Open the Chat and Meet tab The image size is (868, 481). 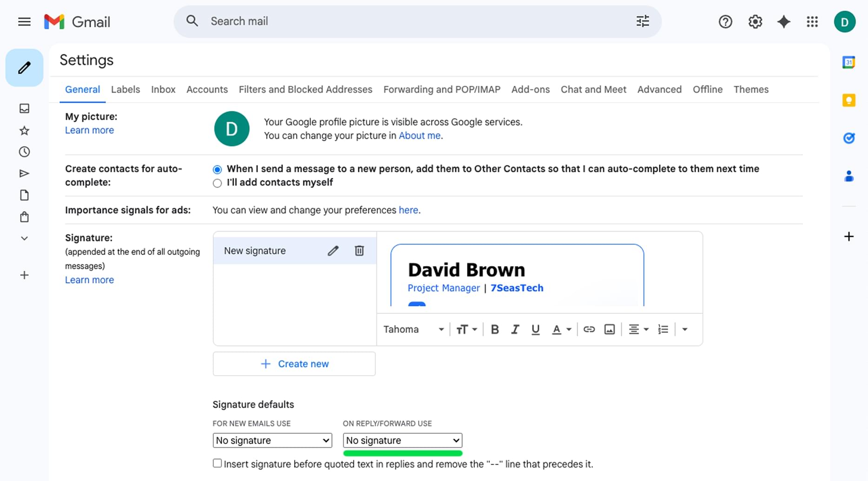coord(593,89)
